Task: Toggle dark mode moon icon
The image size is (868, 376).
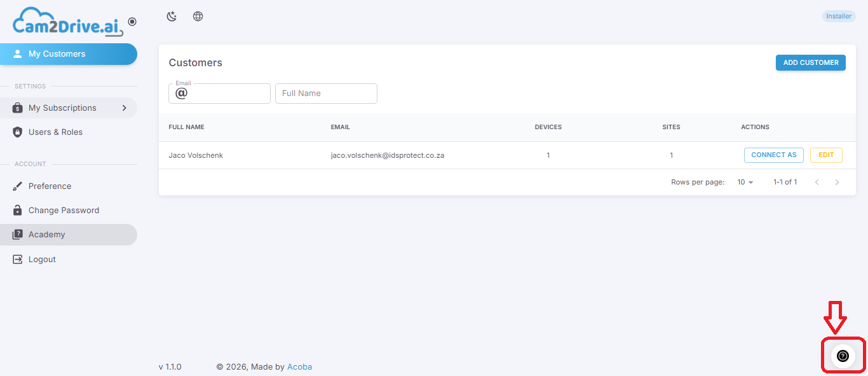Action: click(x=172, y=17)
